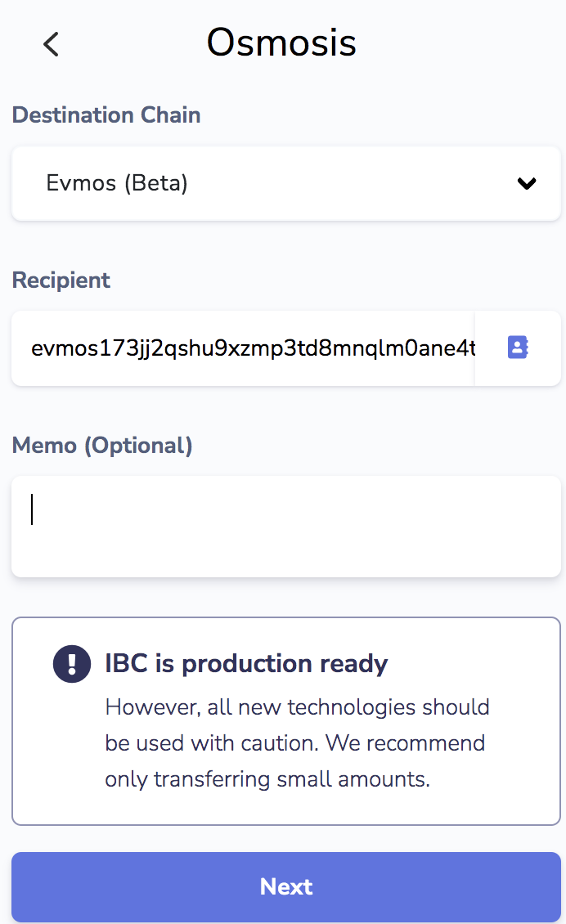Click the "only transferring small amounts" line
This screenshot has width=566, height=924.
(267, 779)
